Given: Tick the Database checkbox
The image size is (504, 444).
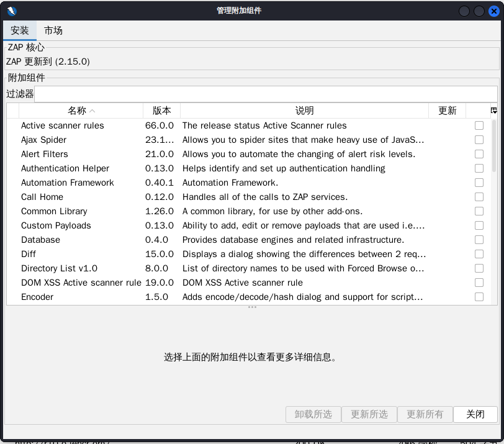Looking at the screenshot, I should (x=479, y=240).
